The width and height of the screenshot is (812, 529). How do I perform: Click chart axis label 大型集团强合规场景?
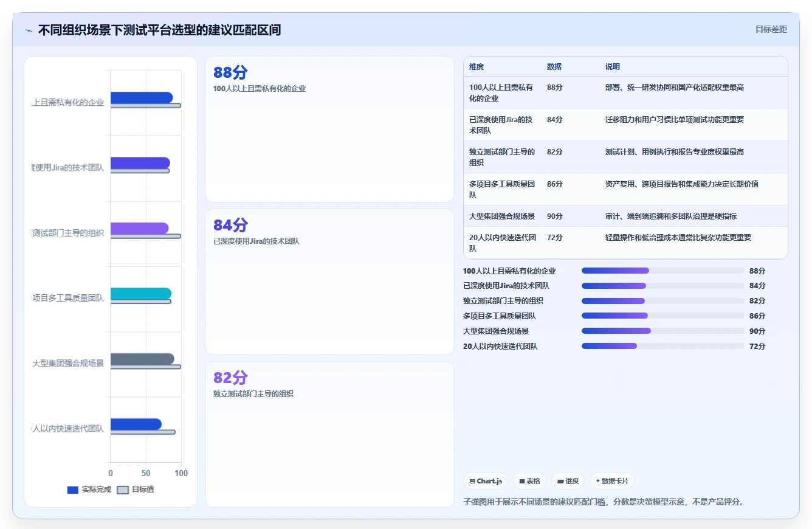[68, 364]
